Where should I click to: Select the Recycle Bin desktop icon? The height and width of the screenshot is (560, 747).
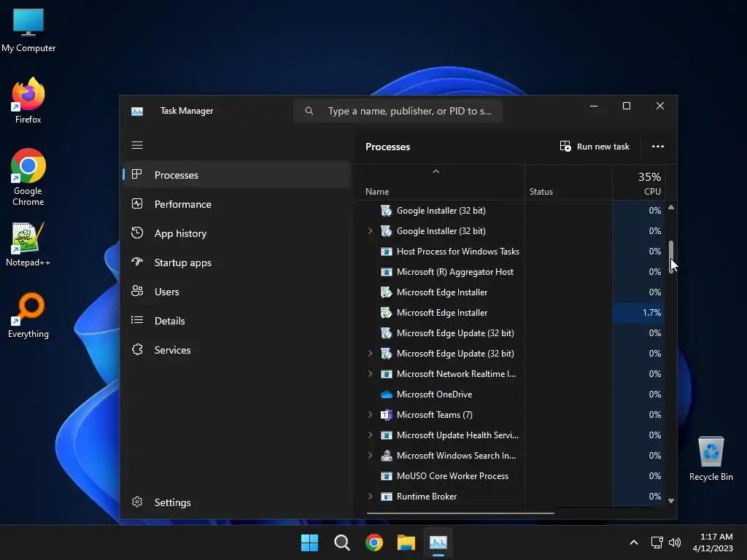tap(711, 459)
